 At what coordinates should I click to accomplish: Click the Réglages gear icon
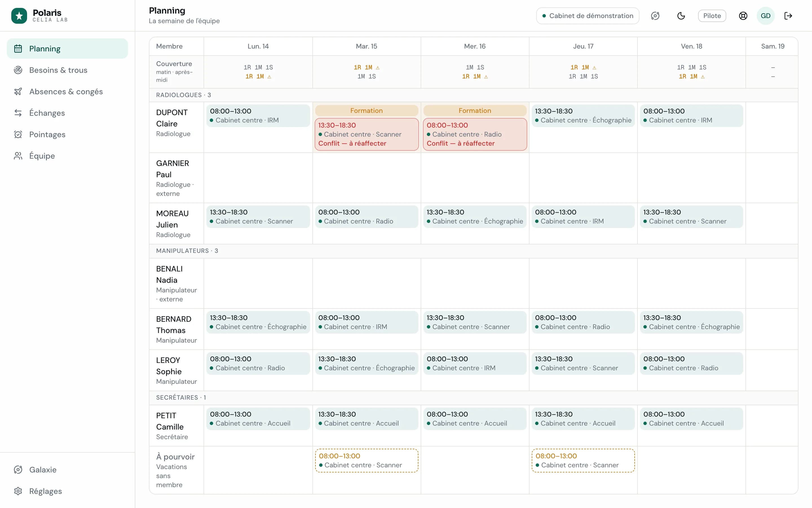[x=18, y=491]
